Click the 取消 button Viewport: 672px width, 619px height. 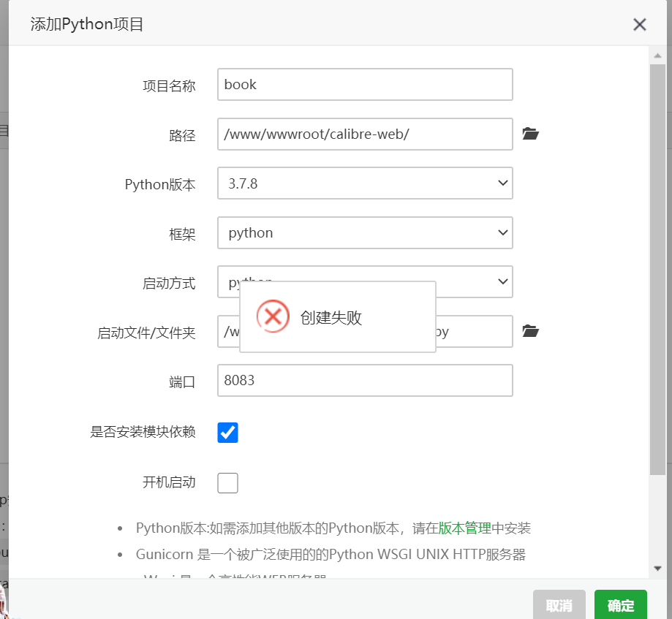[x=559, y=605]
